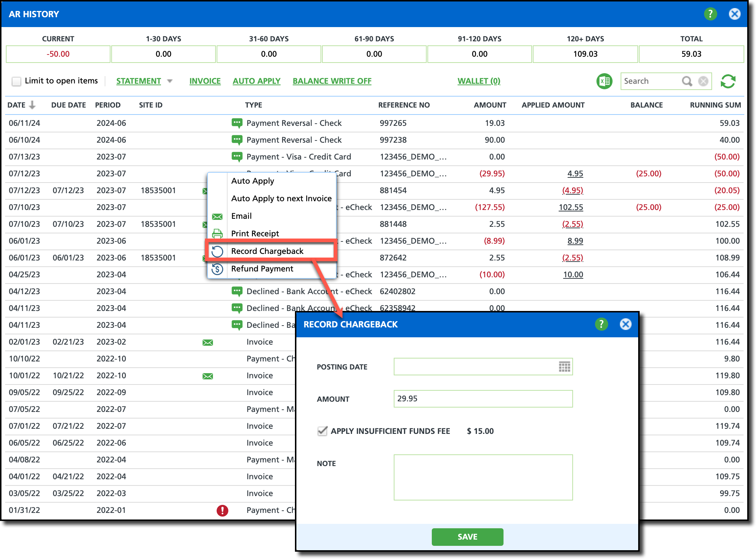Click comment icon on 997265 payment reversal
This screenshot has height=559, width=756.
pyautogui.click(x=237, y=123)
